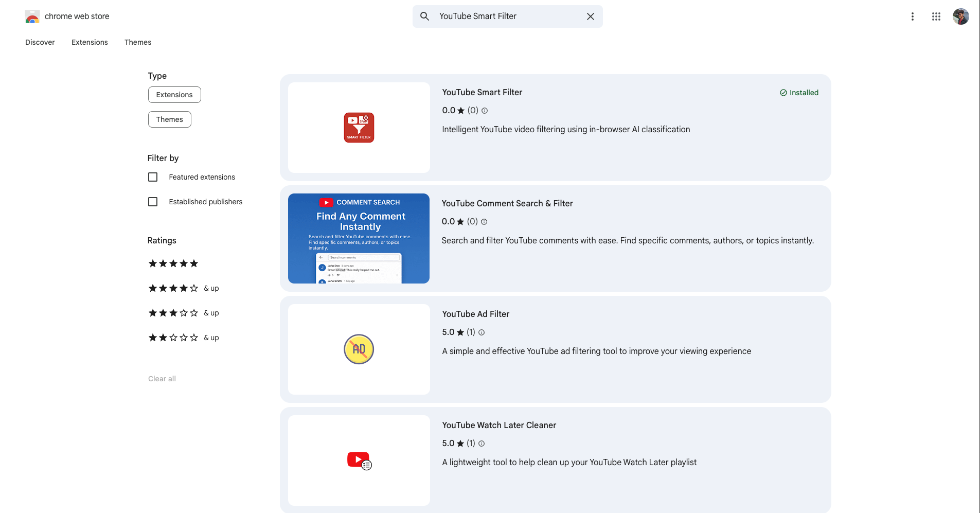980x513 pixels.
Task: Switch to the Themes tab
Action: tap(138, 42)
